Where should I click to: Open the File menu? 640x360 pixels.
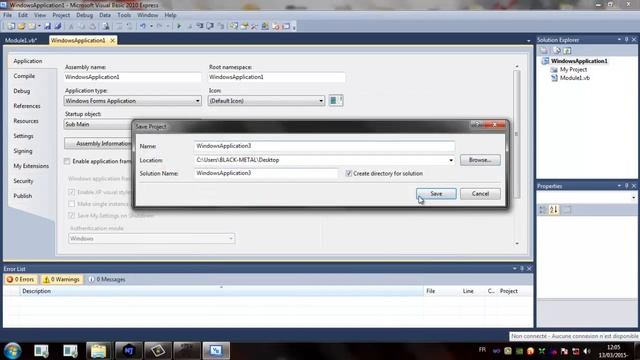click(8, 15)
